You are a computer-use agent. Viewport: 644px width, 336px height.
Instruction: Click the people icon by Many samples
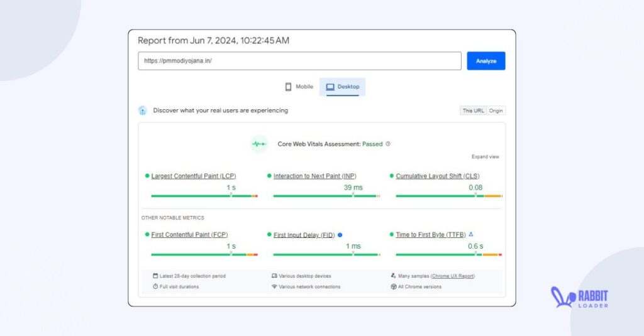[x=394, y=276]
